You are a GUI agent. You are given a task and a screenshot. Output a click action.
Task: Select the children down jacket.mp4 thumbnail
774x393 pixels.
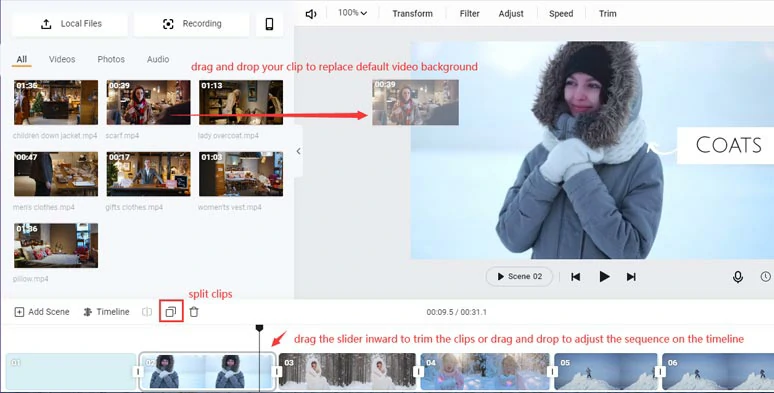coord(56,102)
